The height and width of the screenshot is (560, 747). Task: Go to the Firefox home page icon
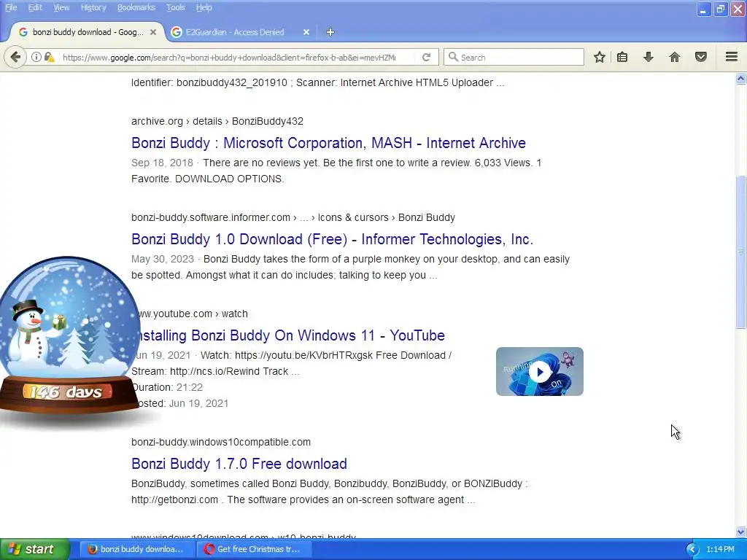[675, 57]
